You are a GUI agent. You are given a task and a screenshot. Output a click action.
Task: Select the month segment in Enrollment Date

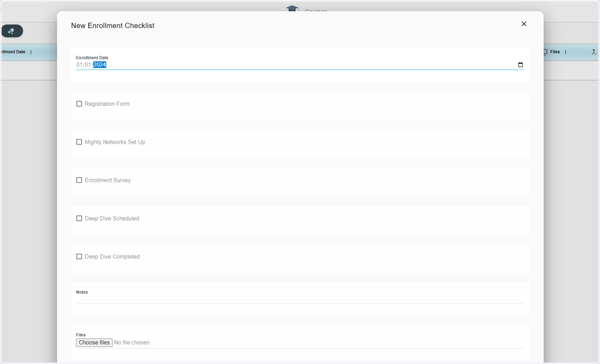tap(79, 65)
